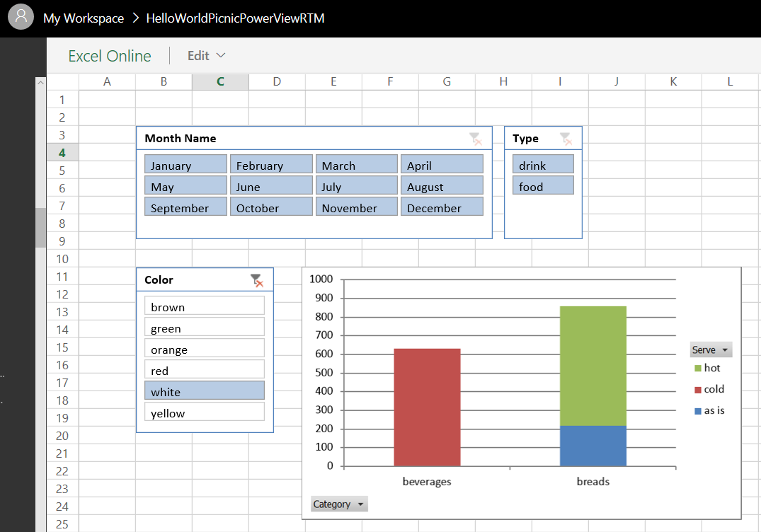This screenshot has width=761, height=532.
Task: Select row 24 header
Action: [x=62, y=507]
